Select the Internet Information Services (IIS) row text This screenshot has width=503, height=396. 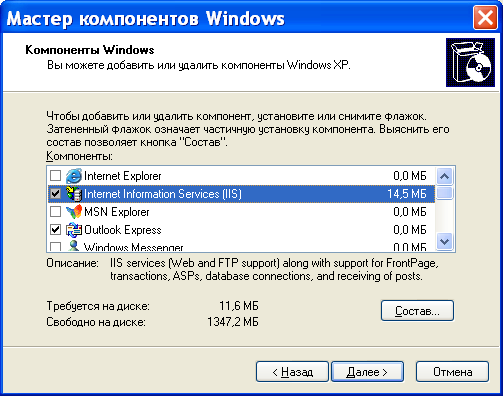point(163,194)
